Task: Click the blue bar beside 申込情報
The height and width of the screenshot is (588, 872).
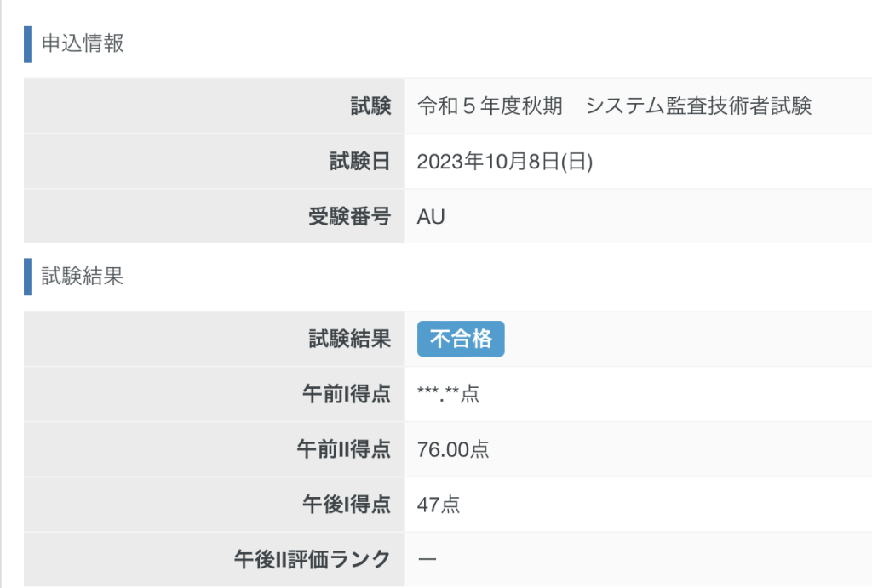Action: 27,44
